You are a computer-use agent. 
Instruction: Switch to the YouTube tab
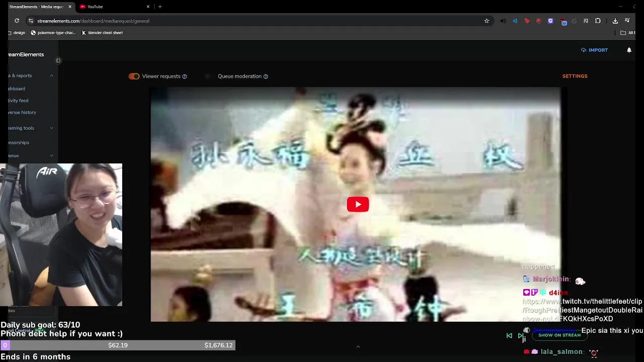pos(114,7)
